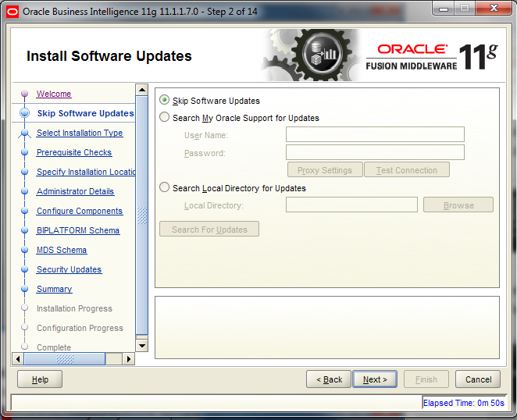The width and height of the screenshot is (517, 420).
Task: Proceed with the Next button
Action: click(375, 379)
